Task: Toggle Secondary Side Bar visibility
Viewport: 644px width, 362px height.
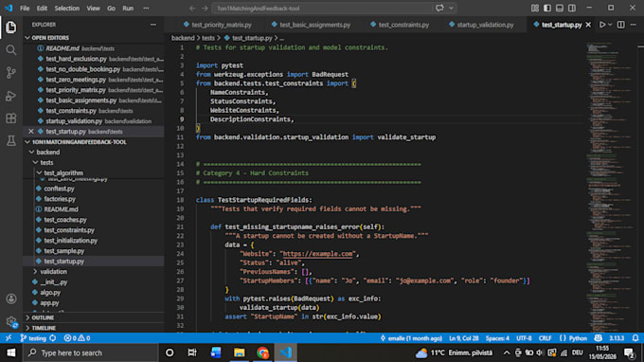Action: (572, 9)
